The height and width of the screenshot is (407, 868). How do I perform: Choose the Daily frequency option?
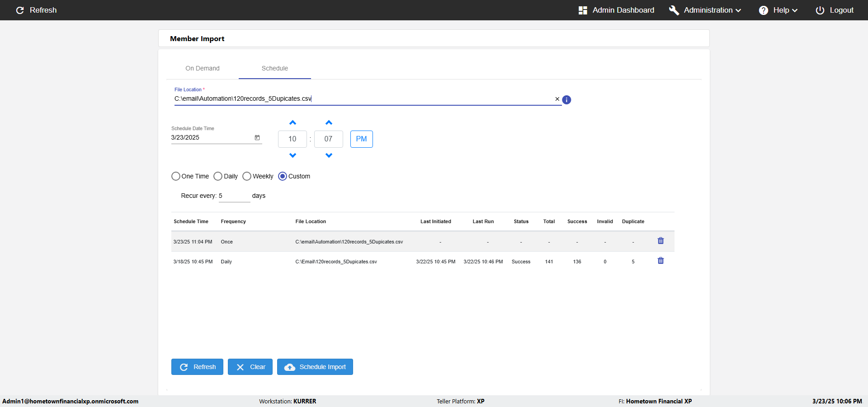click(218, 176)
